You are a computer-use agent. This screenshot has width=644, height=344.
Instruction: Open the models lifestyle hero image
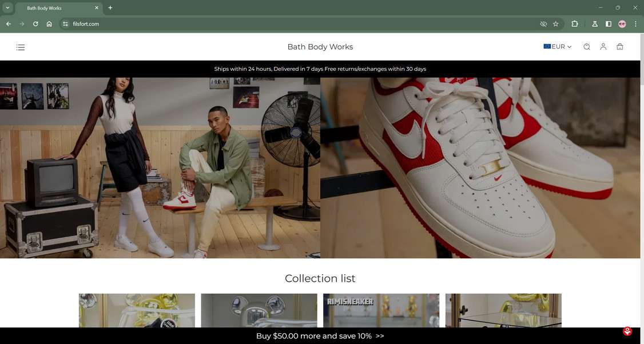point(160,168)
